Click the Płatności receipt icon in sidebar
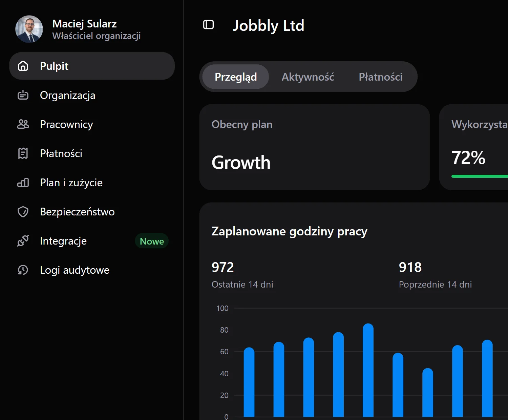Image resolution: width=508 pixels, height=420 pixels. point(23,153)
